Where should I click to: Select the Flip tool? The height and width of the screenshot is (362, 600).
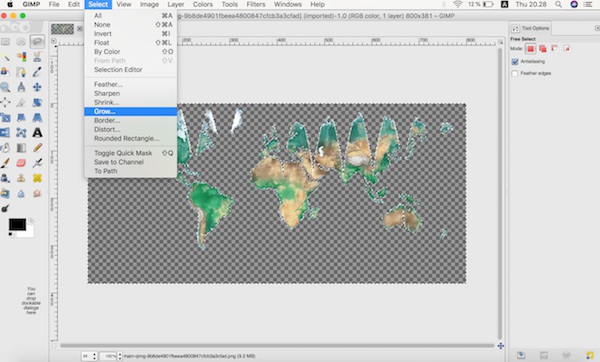(5, 133)
